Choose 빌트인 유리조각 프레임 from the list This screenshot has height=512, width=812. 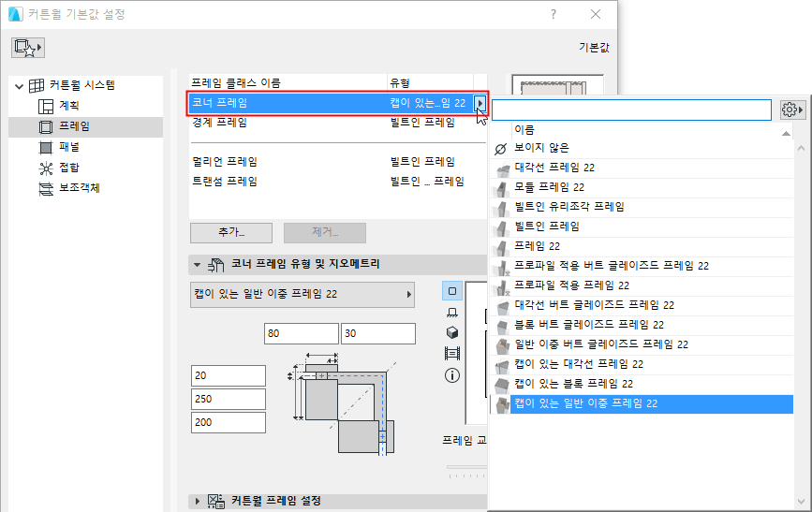(642, 207)
